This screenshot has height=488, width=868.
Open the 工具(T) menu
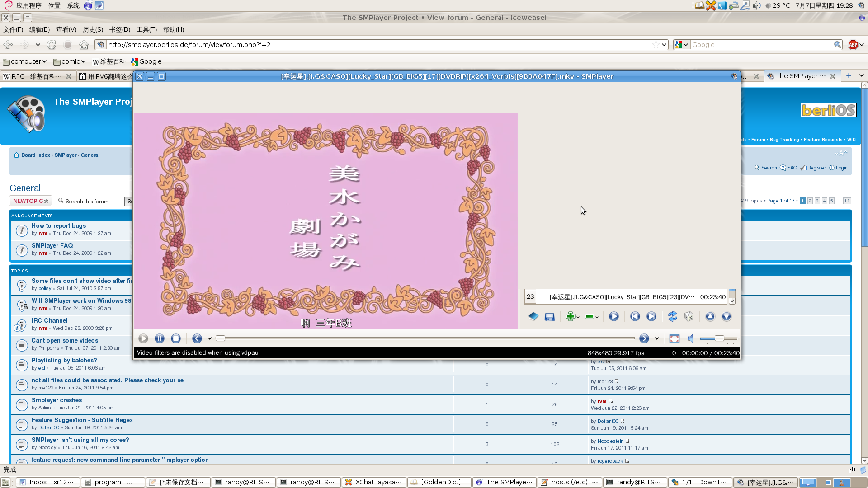(146, 30)
